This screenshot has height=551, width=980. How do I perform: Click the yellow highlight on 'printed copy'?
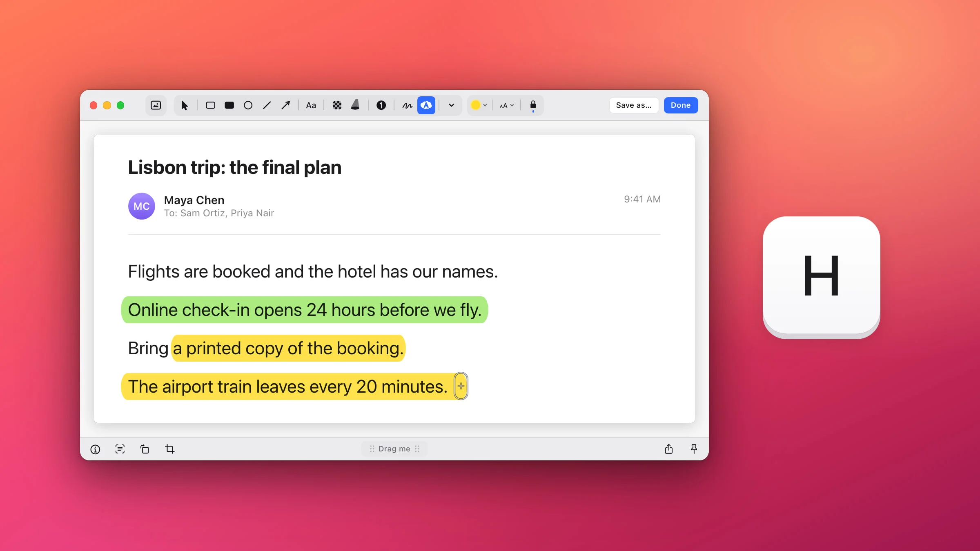tap(288, 348)
